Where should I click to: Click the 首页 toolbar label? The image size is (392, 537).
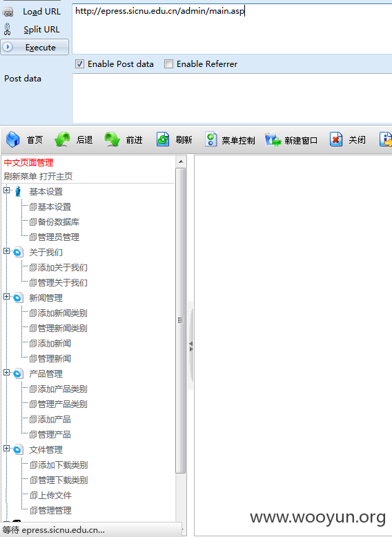tap(35, 139)
